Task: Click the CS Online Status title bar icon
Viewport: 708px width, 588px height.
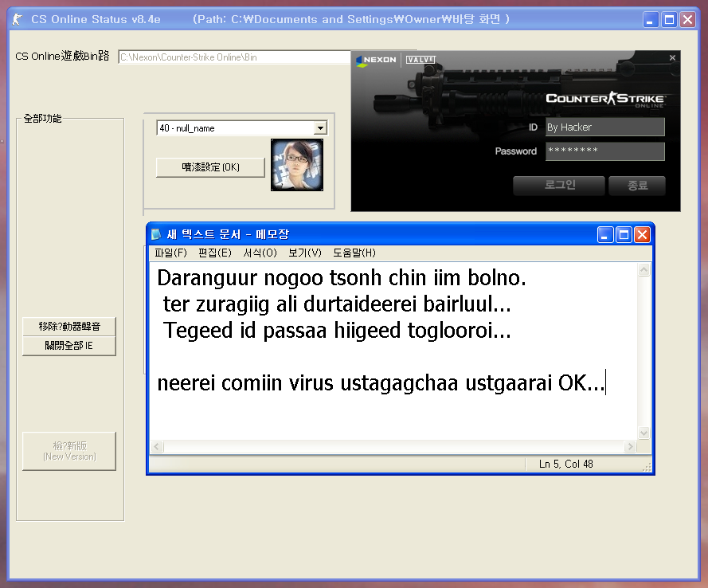Action: click(18, 19)
